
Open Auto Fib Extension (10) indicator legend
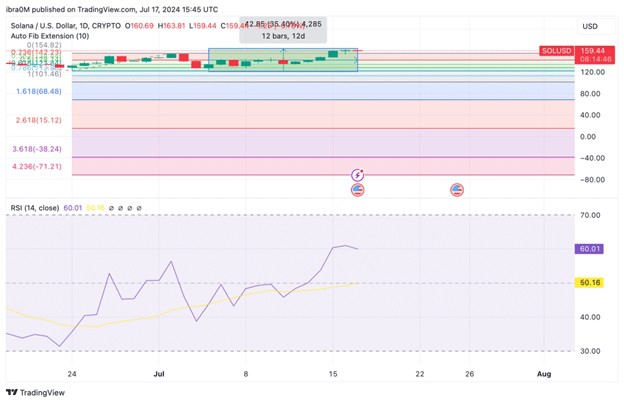click(50, 36)
